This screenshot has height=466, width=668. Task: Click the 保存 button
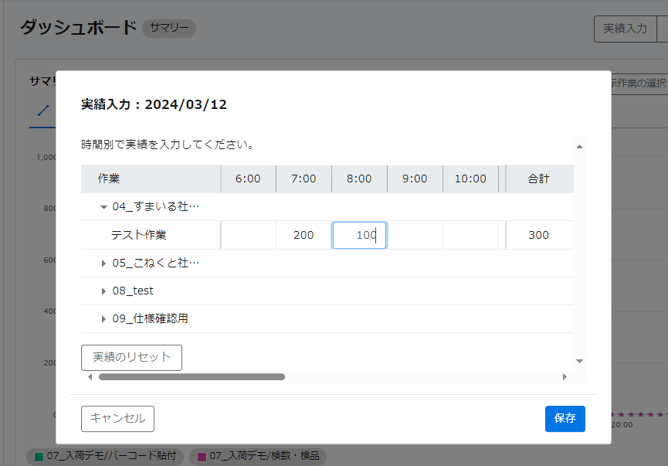tap(564, 418)
